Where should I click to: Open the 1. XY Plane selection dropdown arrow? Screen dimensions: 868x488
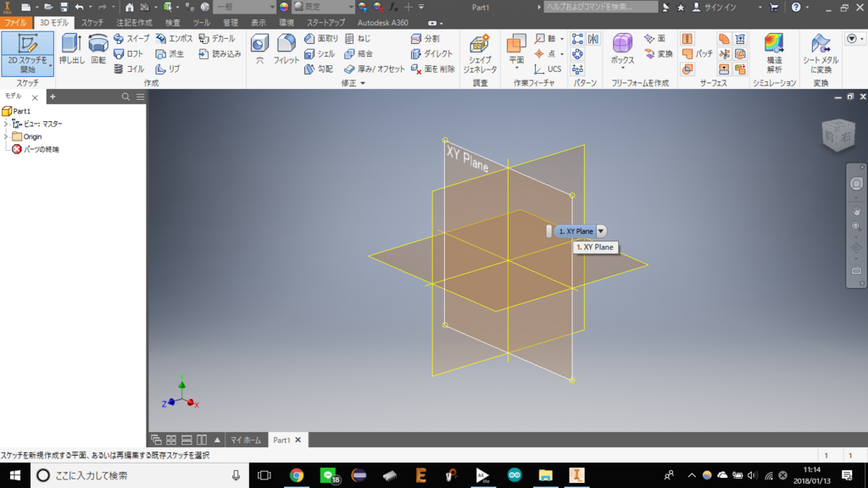(x=601, y=231)
